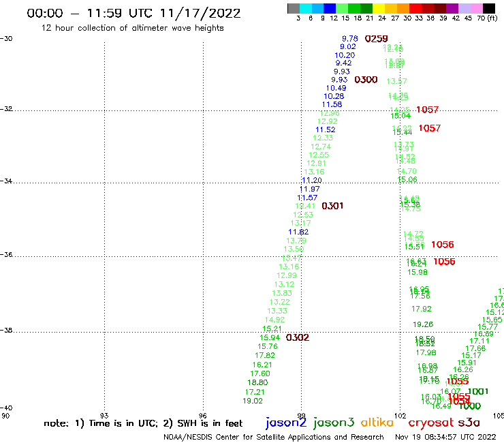504x443 pixels.
Task: Click the wave height value '12.96'
Action: pyautogui.click(x=330, y=113)
